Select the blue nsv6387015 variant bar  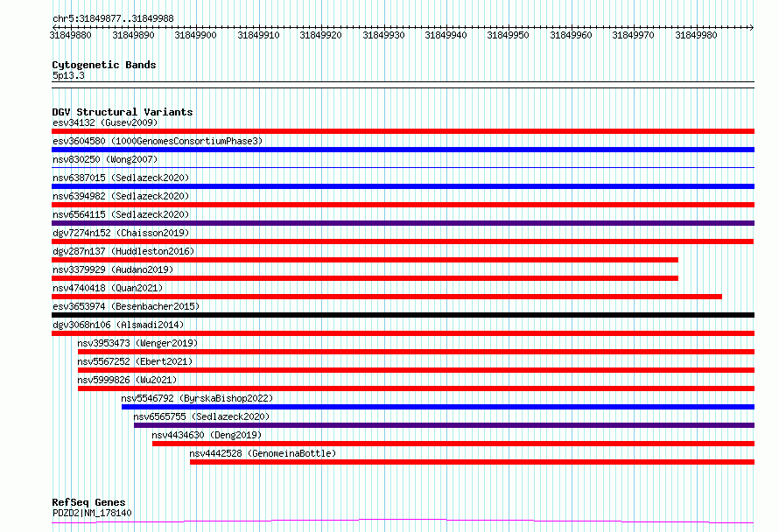click(x=403, y=186)
